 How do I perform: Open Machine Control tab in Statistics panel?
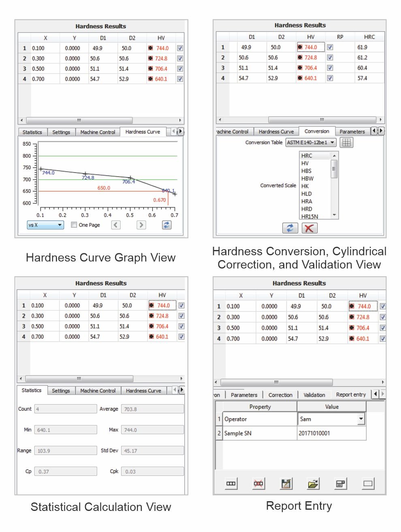point(98,391)
